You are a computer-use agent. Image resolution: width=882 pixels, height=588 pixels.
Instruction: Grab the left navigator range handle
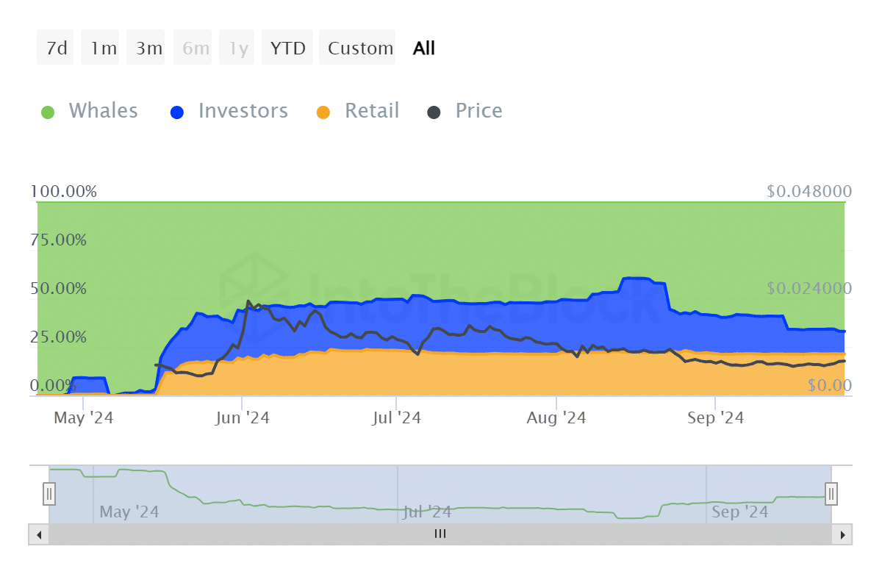pos(49,494)
